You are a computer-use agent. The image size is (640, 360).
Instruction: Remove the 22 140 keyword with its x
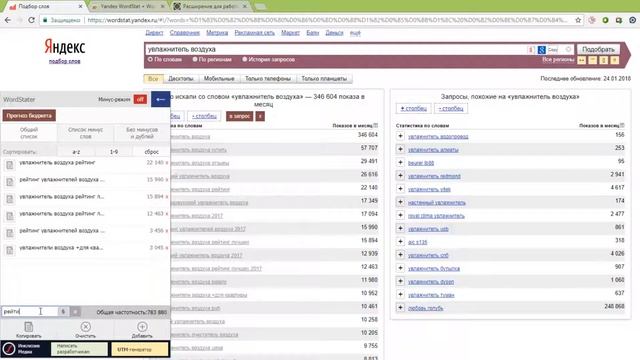(x=167, y=163)
